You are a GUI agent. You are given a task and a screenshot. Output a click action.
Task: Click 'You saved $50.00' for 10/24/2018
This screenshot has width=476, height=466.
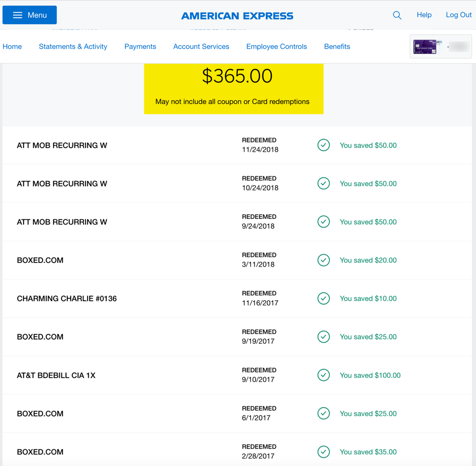(x=368, y=184)
